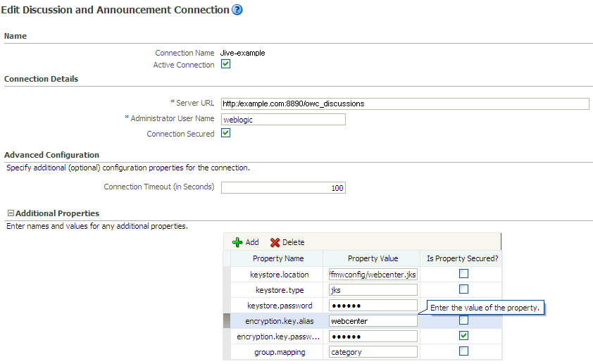This screenshot has height=364, width=593.
Task: Click the red X Delete icon
Action: point(275,242)
